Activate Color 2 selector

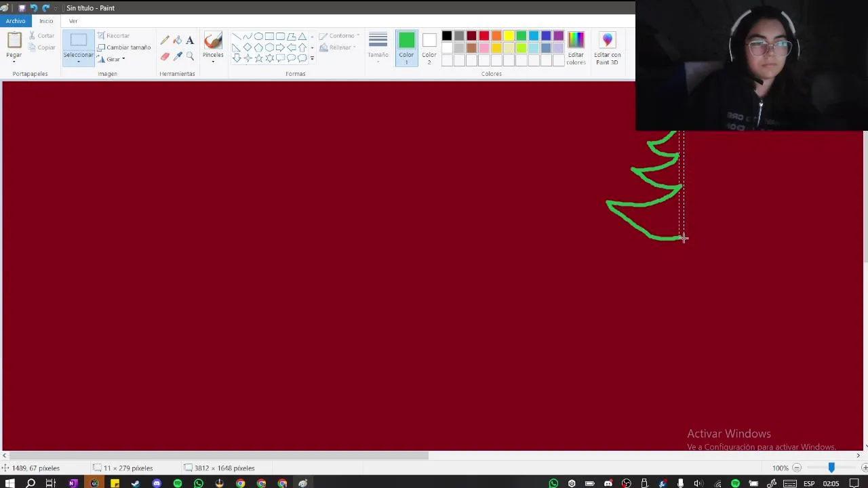coord(429,48)
